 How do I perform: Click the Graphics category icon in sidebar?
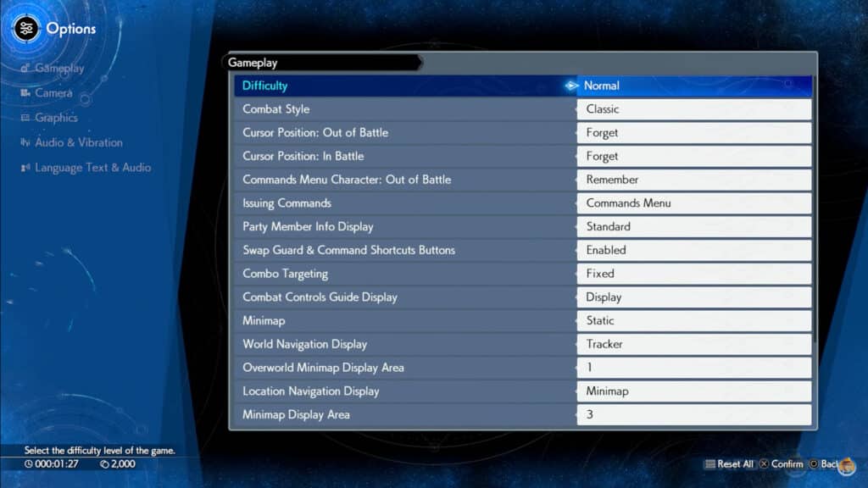click(25, 117)
